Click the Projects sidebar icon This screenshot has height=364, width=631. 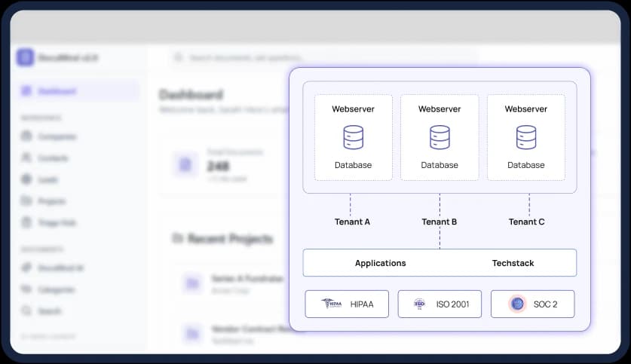[x=26, y=200]
